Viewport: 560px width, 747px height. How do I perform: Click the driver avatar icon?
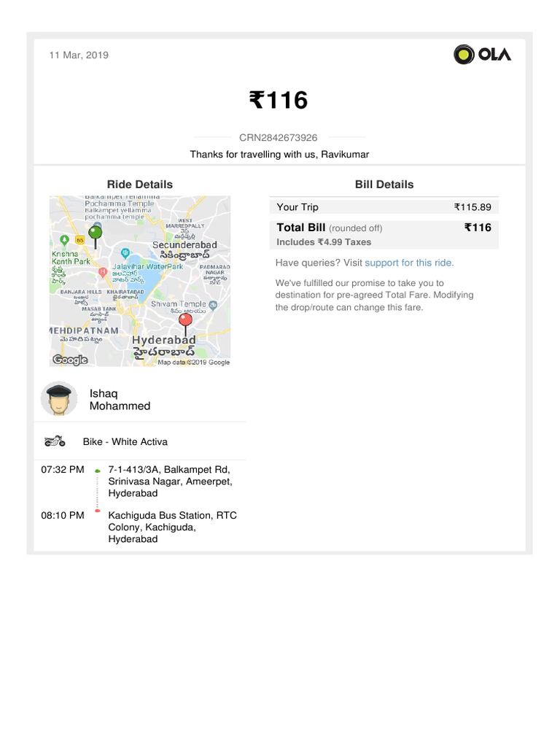point(59,399)
